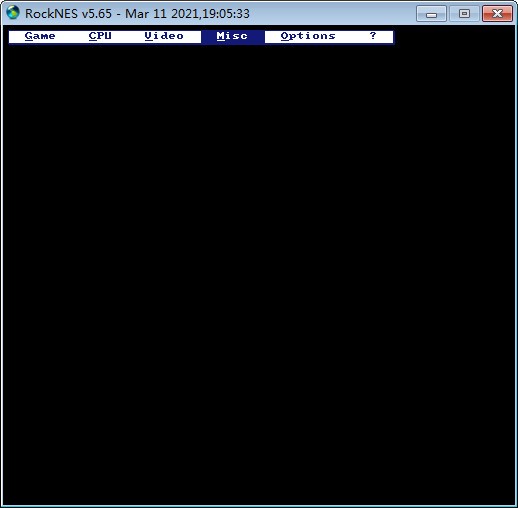Click blank menu bar space between Options and ?
This screenshot has width=518, height=508.
click(x=353, y=36)
